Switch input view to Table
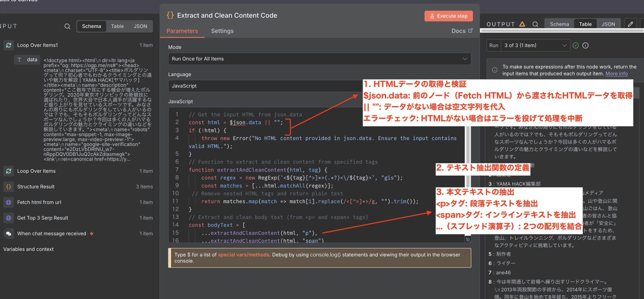 click(x=117, y=26)
